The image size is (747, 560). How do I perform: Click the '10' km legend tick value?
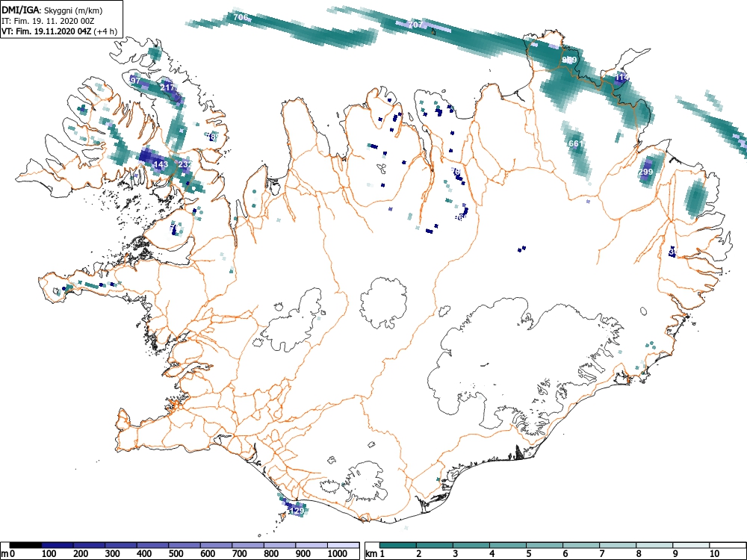coord(714,554)
